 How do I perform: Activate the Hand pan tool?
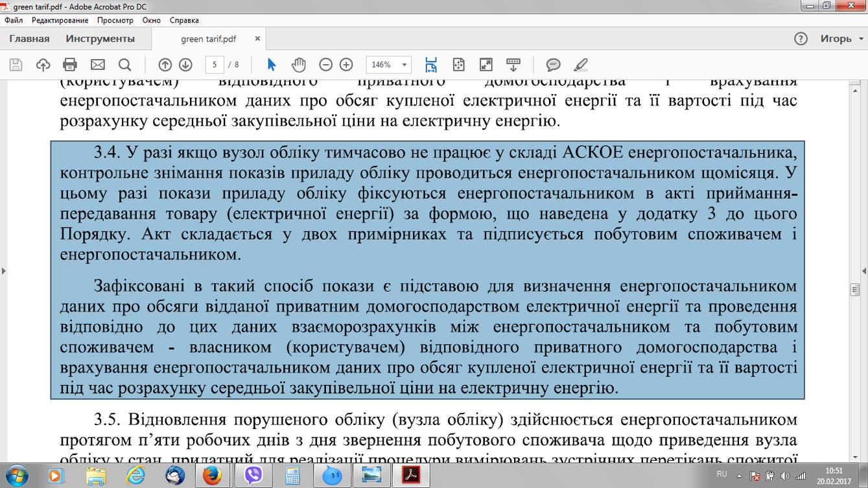pos(298,65)
